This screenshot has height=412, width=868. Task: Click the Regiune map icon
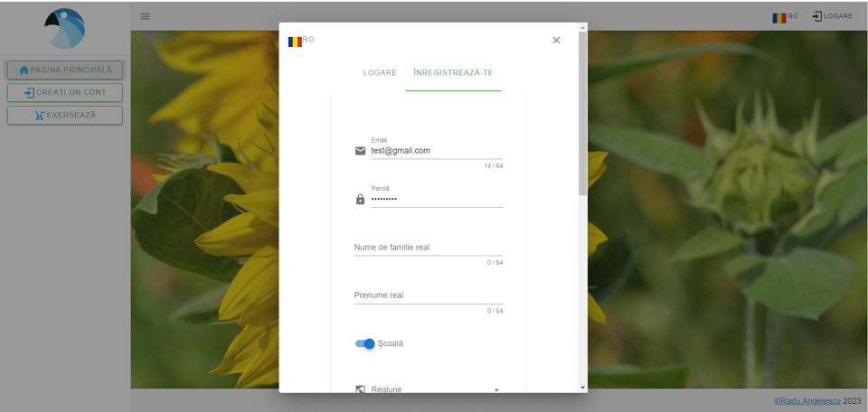point(360,389)
